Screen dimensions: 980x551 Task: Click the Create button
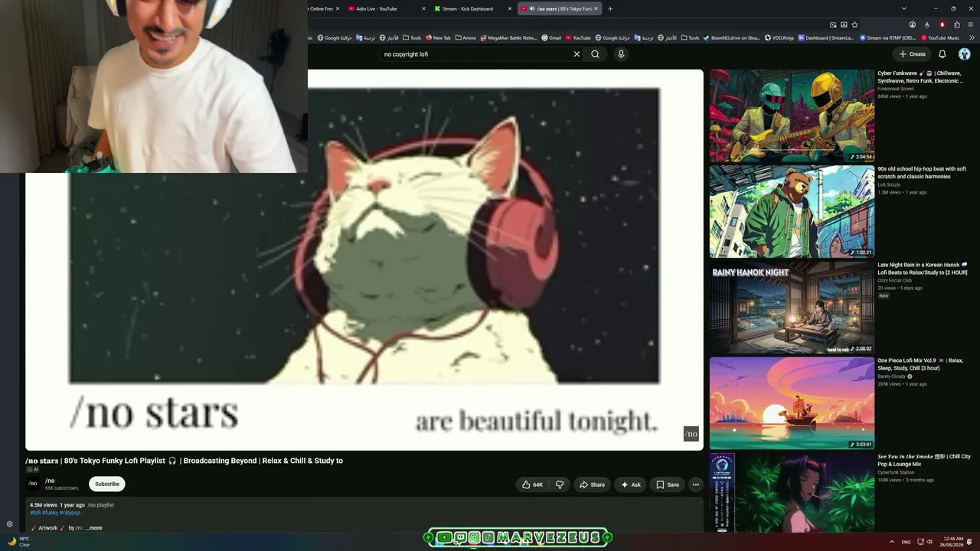coord(912,54)
